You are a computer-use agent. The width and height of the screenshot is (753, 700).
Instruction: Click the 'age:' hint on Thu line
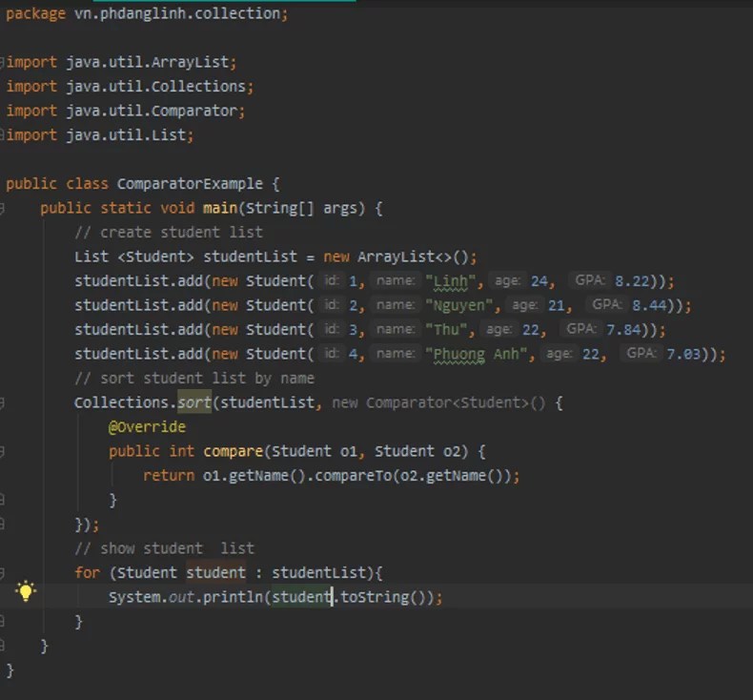point(499,330)
